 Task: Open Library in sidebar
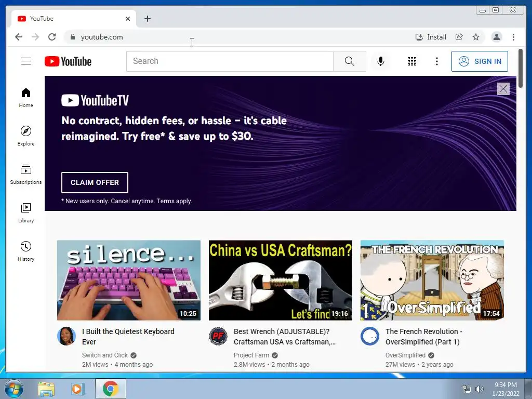tap(26, 212)
